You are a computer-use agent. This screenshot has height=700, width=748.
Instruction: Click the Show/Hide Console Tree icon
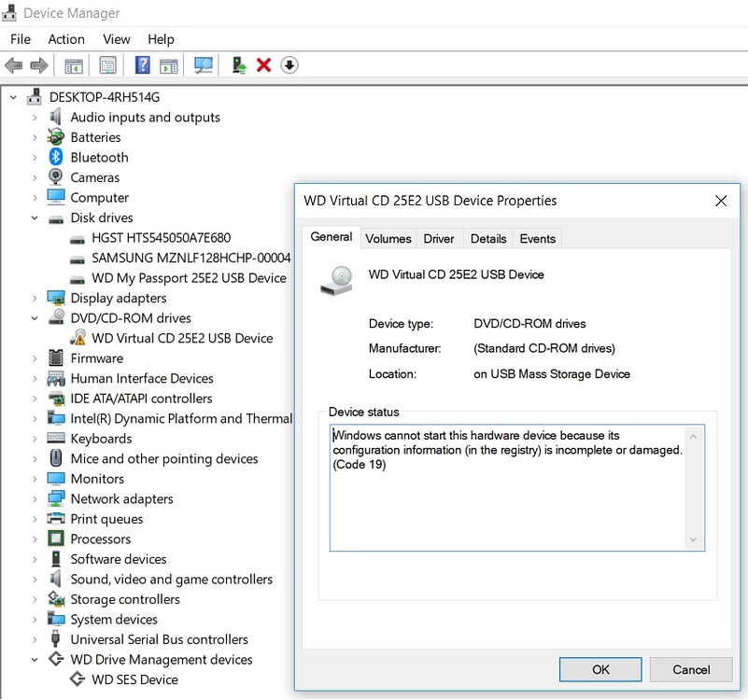coord(73,64)
